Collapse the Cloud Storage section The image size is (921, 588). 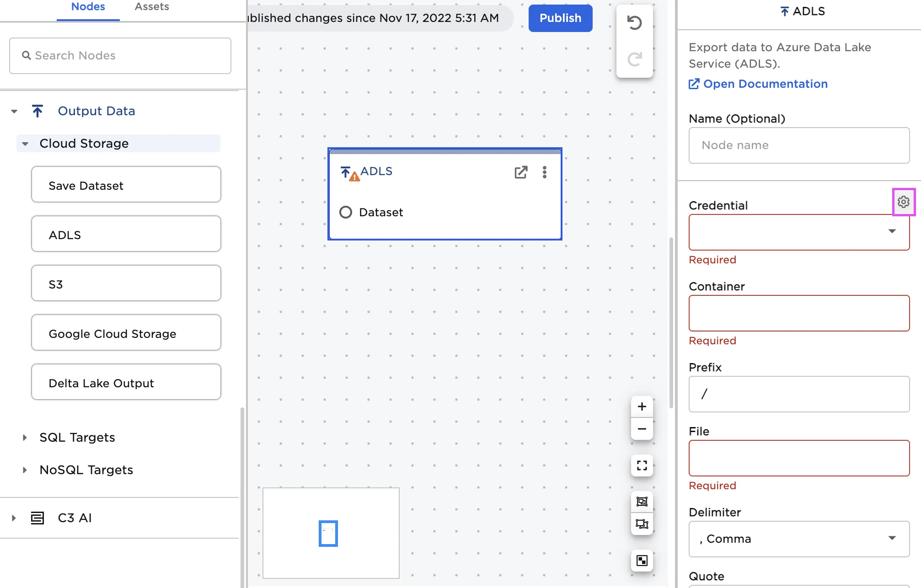pyautogui.click(x=26, y=143)
